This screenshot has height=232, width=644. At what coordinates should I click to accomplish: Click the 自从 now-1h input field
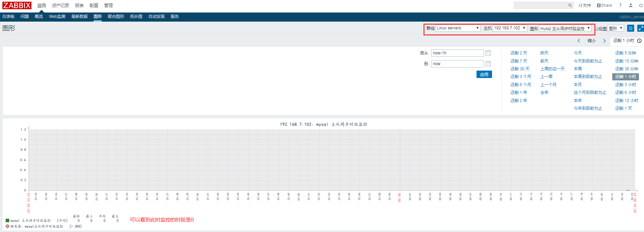point(457,53)
